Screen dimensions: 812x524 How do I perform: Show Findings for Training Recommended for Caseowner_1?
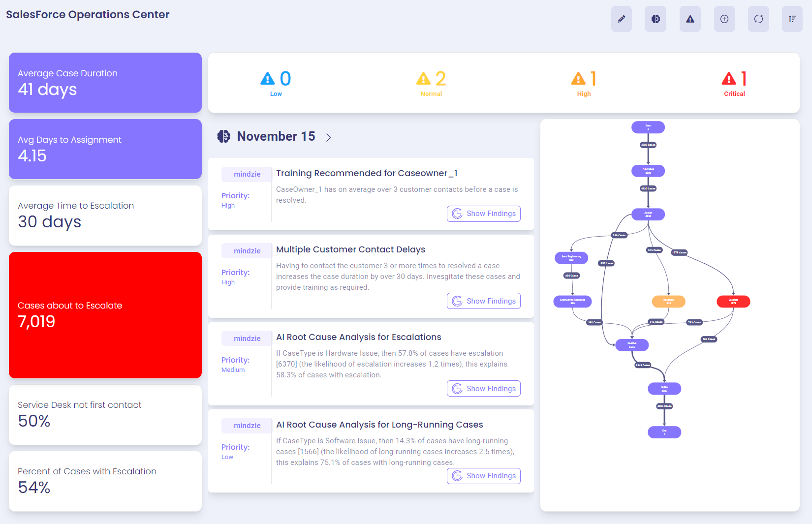pos(484,214)
